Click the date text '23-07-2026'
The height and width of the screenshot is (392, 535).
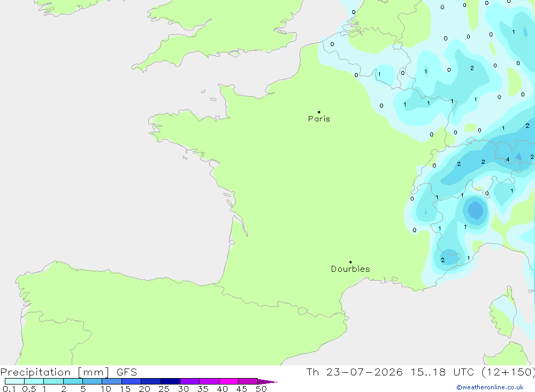coord(364,372)
